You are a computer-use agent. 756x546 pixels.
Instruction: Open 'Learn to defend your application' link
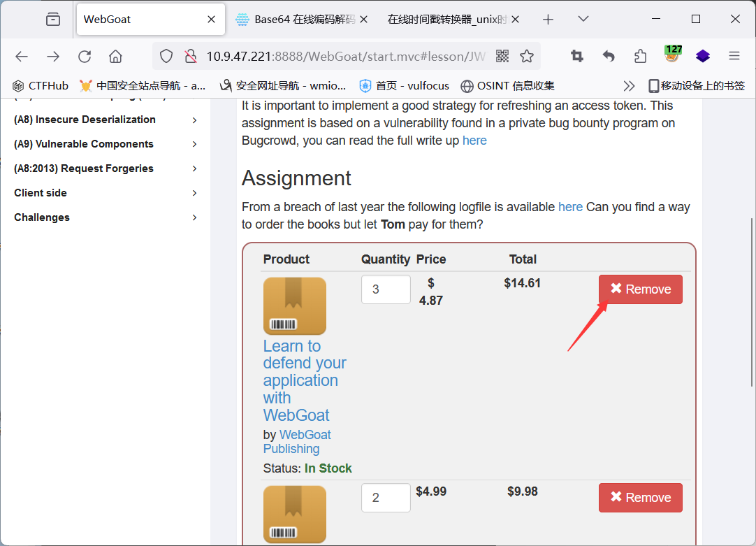click(x=305, y=380)
